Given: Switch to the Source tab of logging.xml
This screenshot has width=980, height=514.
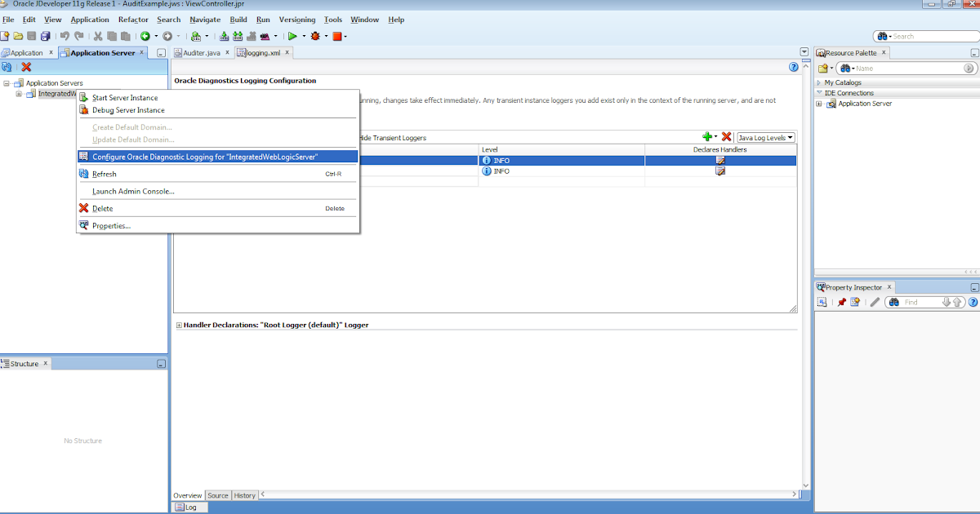Looking at the screenshot, I should (217, 495).
